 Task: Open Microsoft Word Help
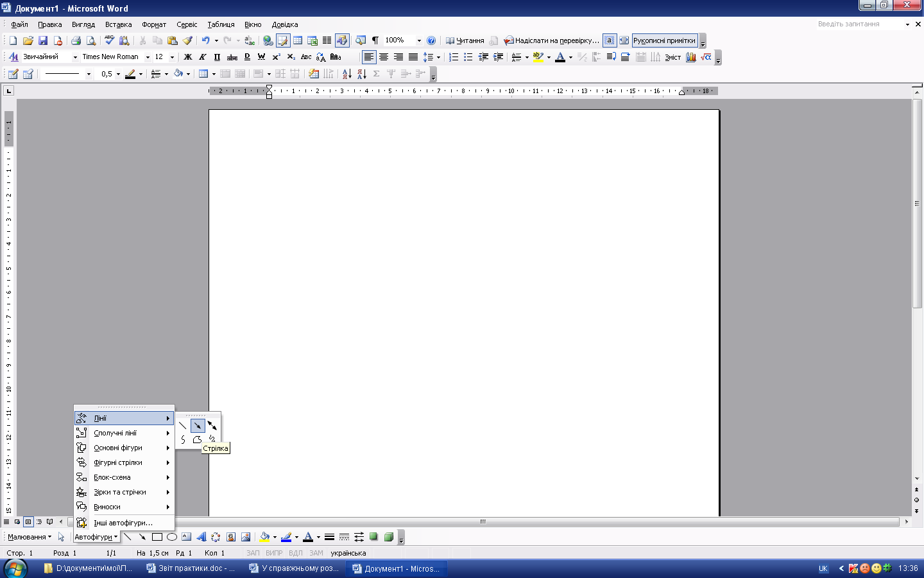[431, 40]
